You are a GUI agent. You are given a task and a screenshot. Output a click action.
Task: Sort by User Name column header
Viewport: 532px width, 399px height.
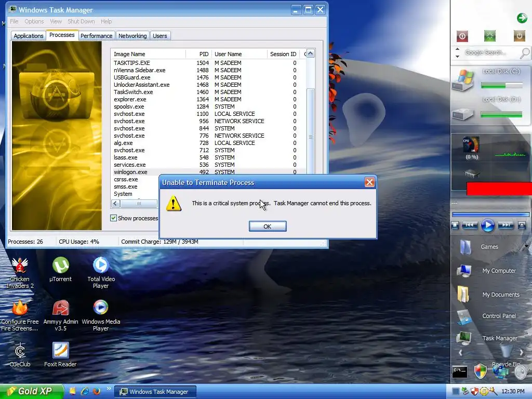[240, 54]
